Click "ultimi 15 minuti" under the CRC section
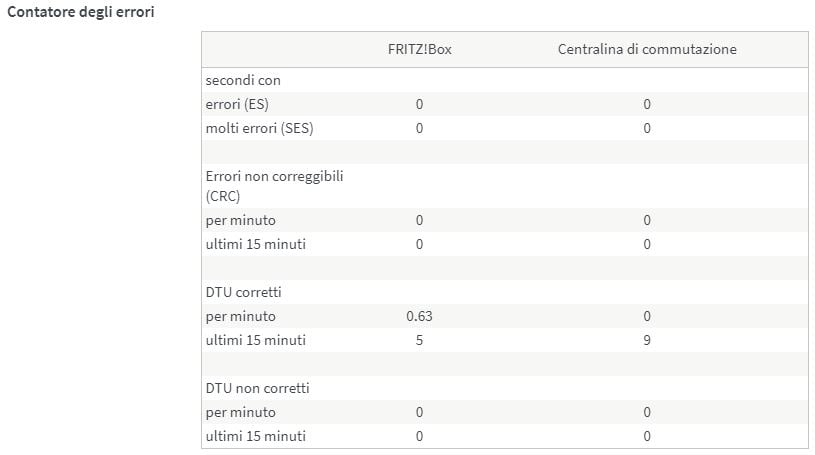This screenshot has height=455, width=815. tap(256, 244)
